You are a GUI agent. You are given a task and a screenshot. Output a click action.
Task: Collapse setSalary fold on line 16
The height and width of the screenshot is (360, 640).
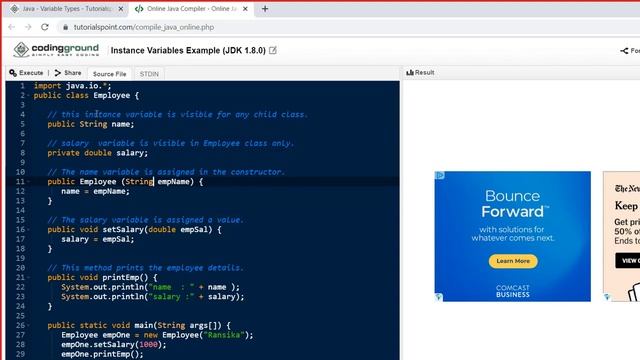(x=28, y=230)
